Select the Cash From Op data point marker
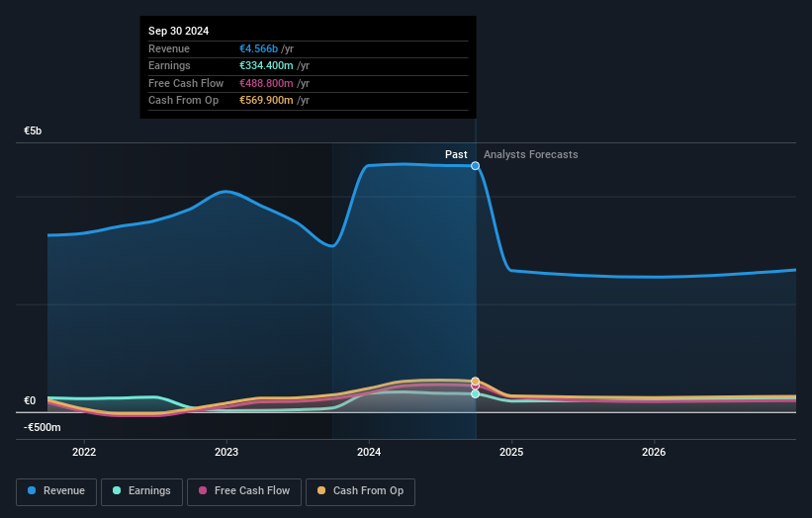The image size is (812, 518). (475, 381)
